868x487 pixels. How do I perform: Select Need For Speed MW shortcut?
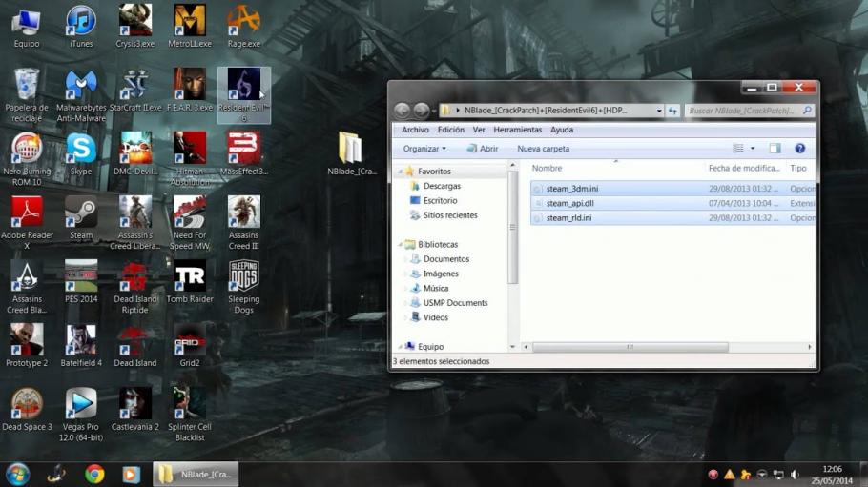[x=189, y=222]
